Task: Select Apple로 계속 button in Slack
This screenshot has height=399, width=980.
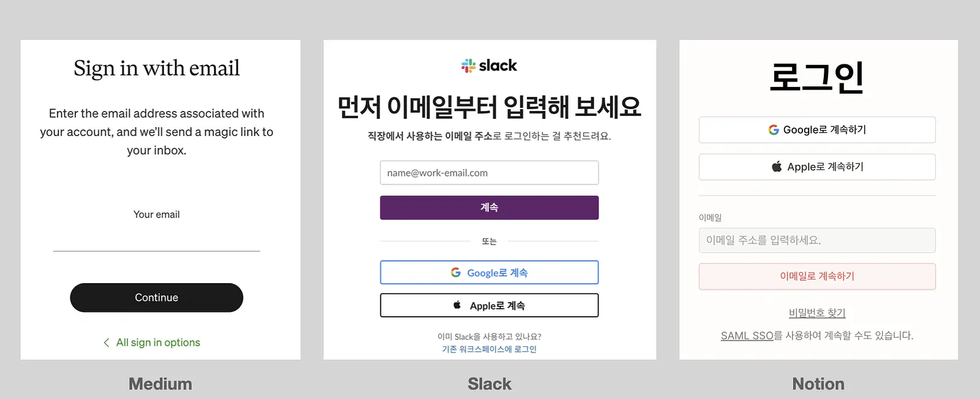Action: point(489,305)
